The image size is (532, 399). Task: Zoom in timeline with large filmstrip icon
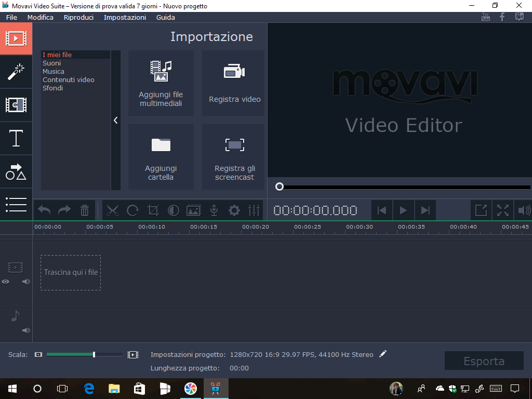(133, 355)
